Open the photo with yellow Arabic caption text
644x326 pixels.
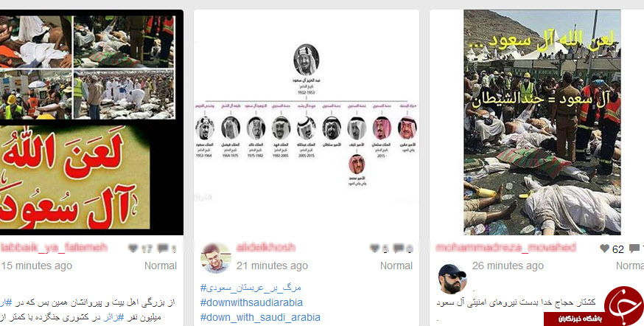(x=542, y=122)
